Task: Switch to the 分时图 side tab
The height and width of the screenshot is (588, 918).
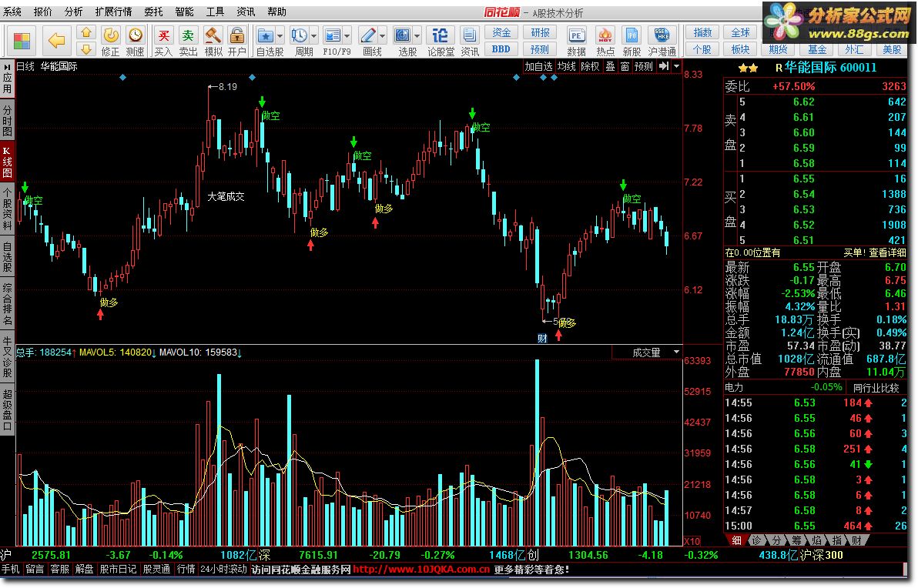Action: [7, 120]
